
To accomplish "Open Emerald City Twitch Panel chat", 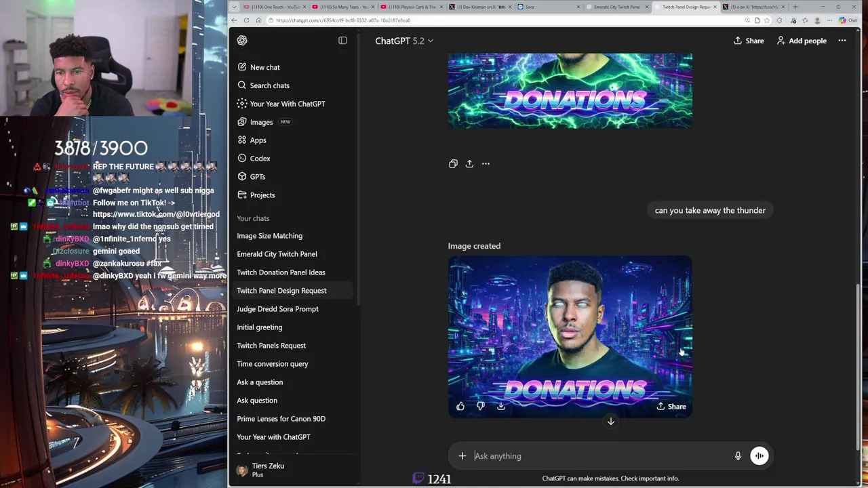I will 277,254.
